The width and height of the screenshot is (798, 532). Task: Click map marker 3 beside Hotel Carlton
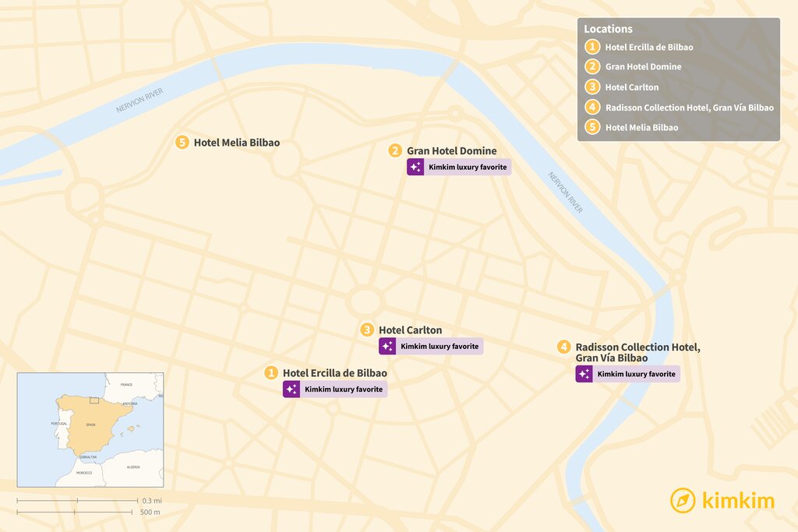click(x=367, y=330)
